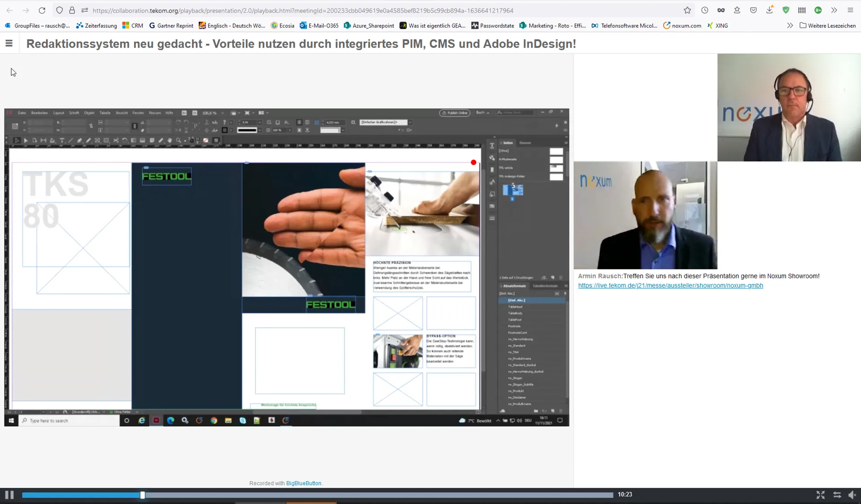Image resolution: width=861 pixels, height=504 pixels.
Task: Click the playback progress slider handle
Action: coord(142,495)
